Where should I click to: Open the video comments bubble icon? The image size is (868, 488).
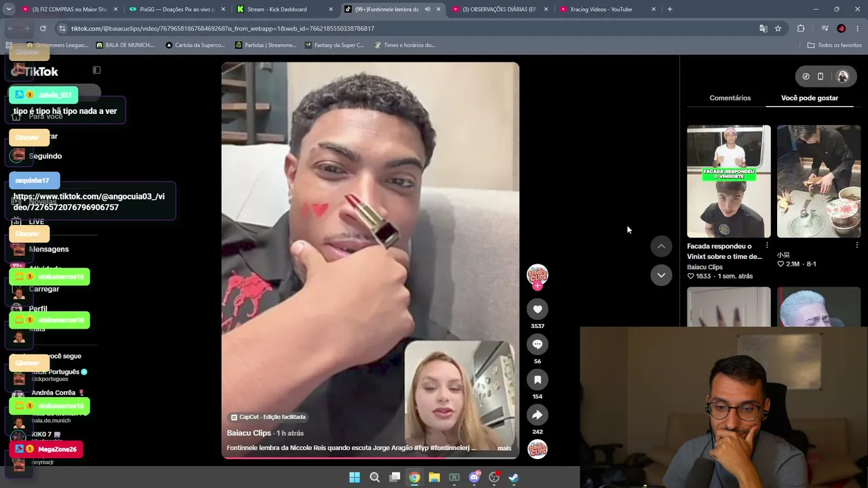[x=537, y=344]
